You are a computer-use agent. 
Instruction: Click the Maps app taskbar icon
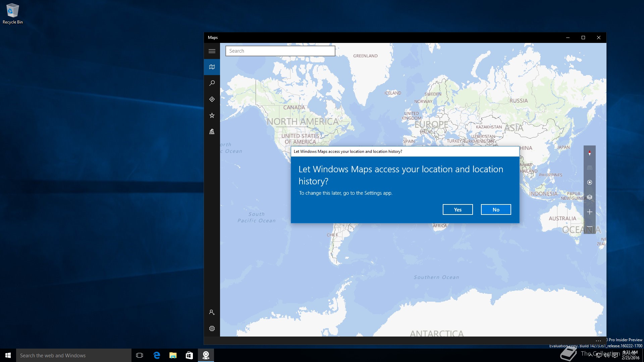[x=206, y=355]
